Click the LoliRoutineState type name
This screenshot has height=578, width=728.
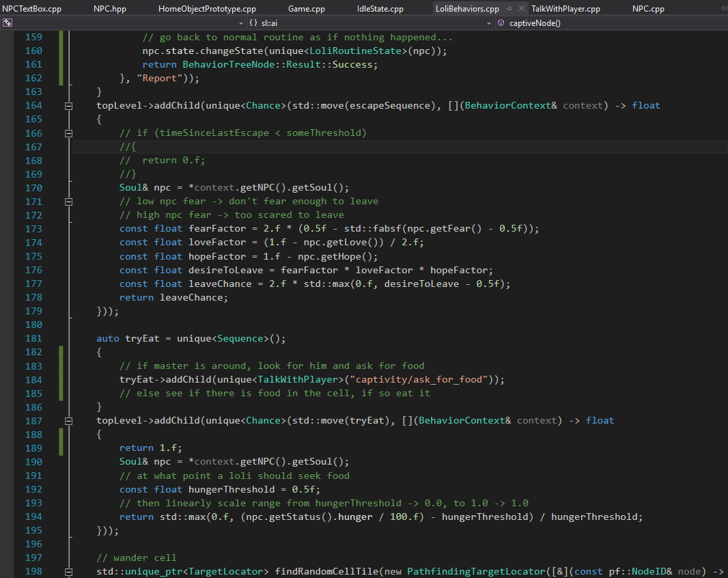tap(355, 51)
